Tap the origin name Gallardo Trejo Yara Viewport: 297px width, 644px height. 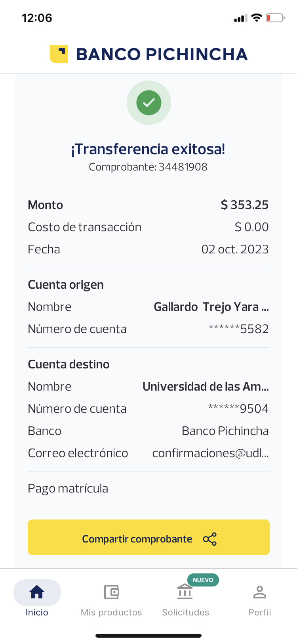click(x=211, y=307)
